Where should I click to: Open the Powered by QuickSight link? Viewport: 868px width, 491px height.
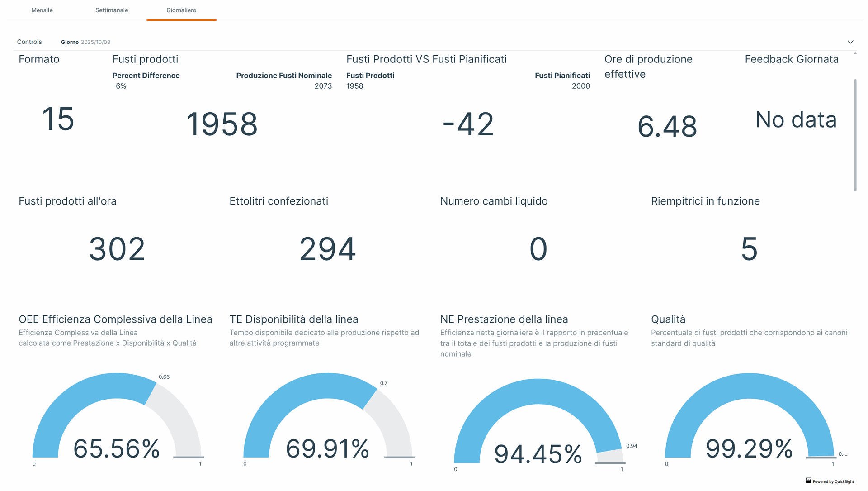833,481
